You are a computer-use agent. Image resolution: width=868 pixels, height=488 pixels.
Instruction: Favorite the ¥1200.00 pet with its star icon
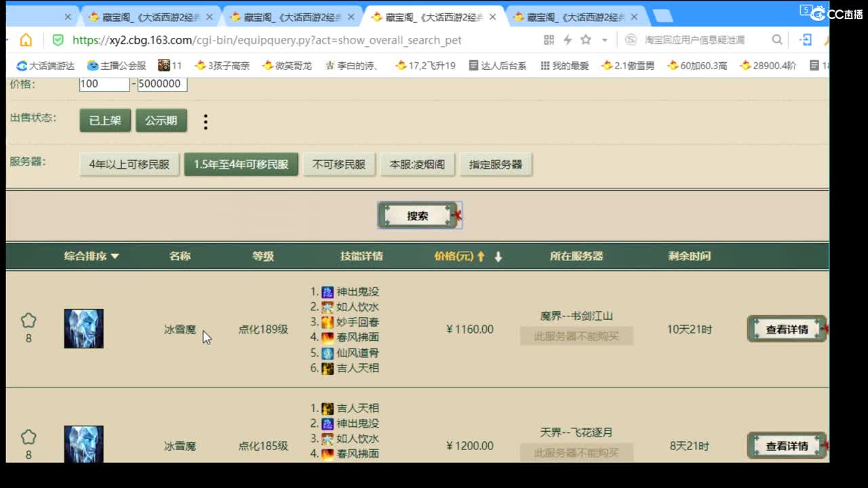(28, 437)
